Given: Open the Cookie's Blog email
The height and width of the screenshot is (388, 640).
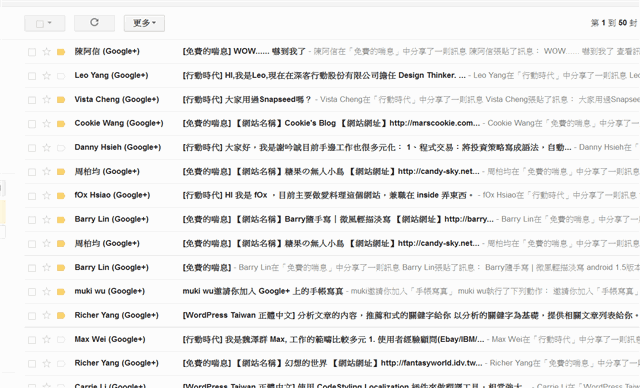Looking at the screenshot, I should click(x=331, y=123).
